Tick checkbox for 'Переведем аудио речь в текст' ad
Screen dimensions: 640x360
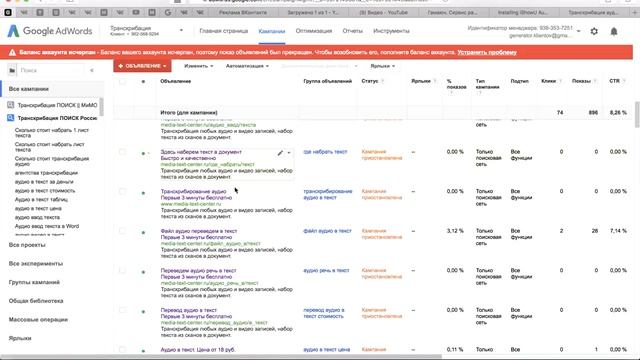122,271
